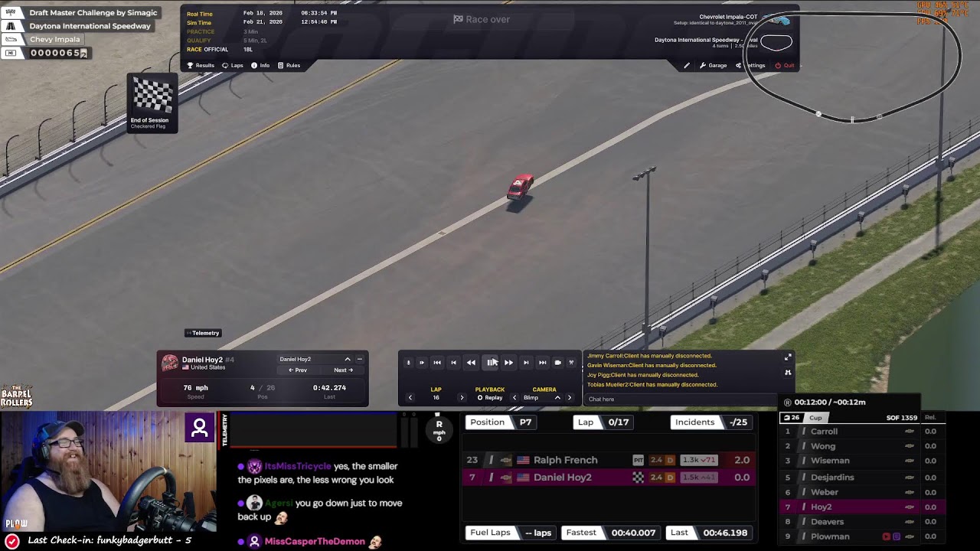Image resolution: width=980 pixels, height=551 pixels.
Task: Click the MissCasperTheDemon chat username
Action: click(x=315, y=541)
